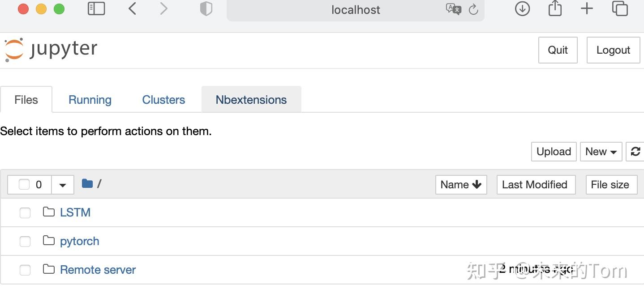Switch to the Running tab
The image size is (644, 297).
point(90,100)
